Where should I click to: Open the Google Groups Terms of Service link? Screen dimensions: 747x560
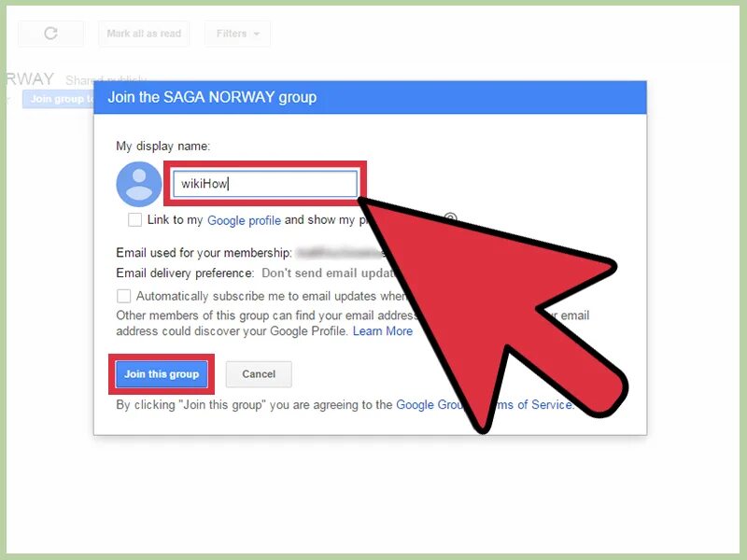tap(485, 404)
